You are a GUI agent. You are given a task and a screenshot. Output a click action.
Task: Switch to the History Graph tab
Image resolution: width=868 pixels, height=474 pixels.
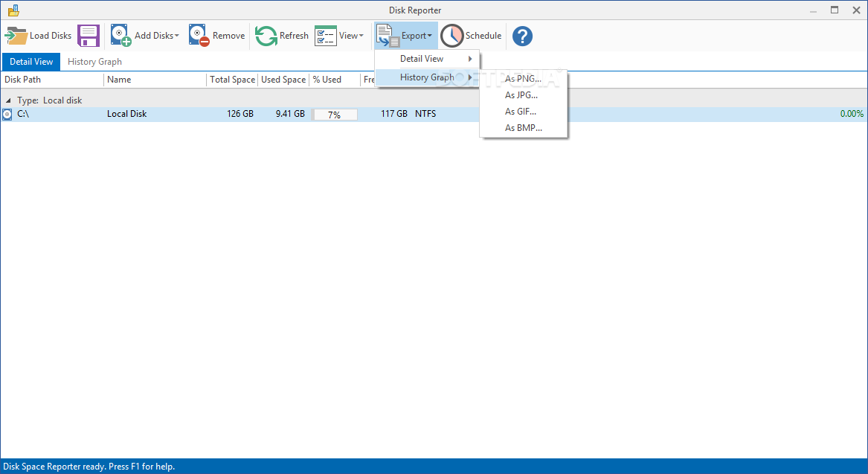94,62
